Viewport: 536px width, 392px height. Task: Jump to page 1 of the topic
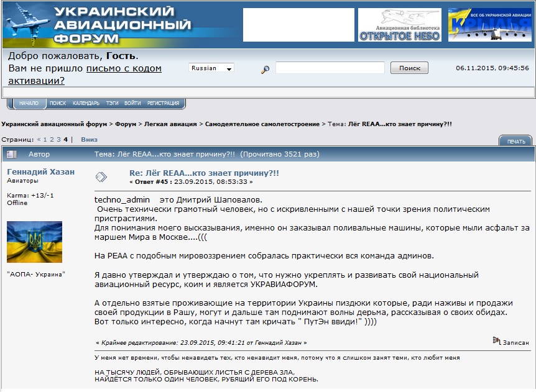click(45, 140)
